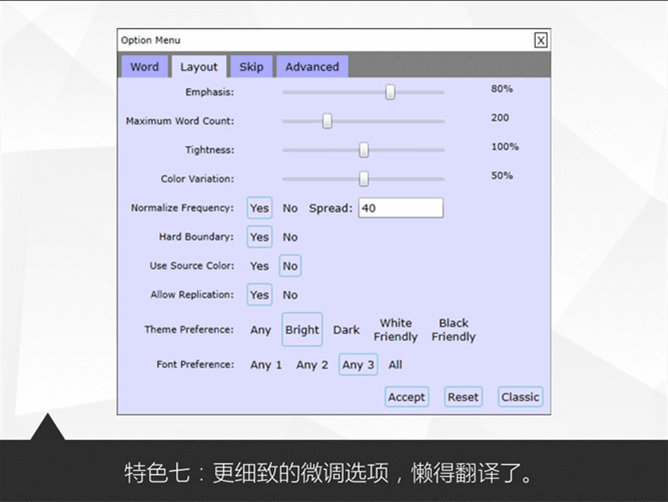The height and width of the screenshot is (502, 668).
Task: Click the Classic button
Action: 520,397
